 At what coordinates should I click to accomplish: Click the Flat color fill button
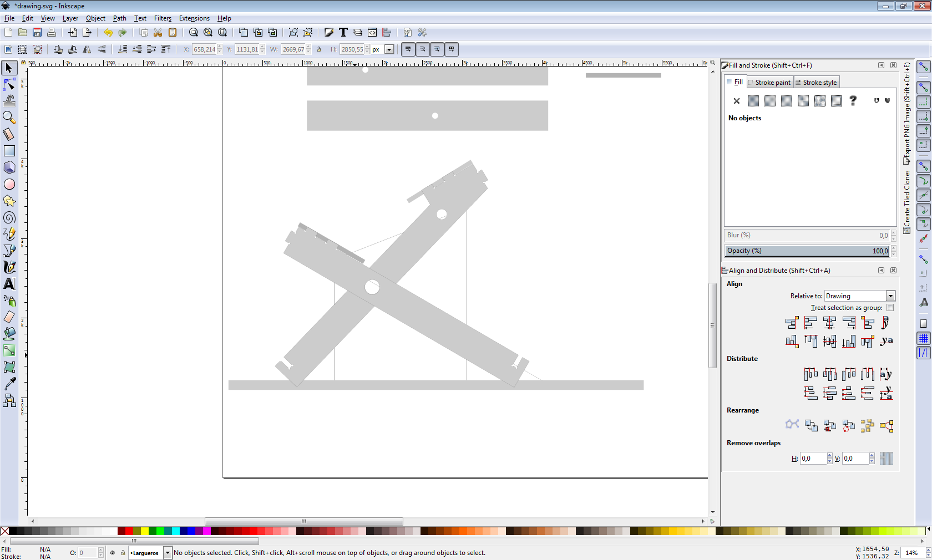[x=753, y=101]
